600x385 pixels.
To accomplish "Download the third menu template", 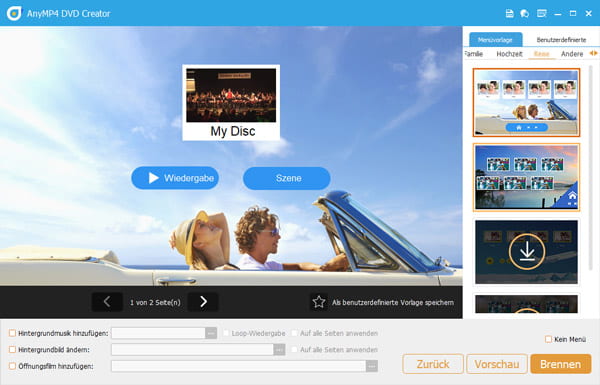I will pyautogui.click(x=527, y=251).
